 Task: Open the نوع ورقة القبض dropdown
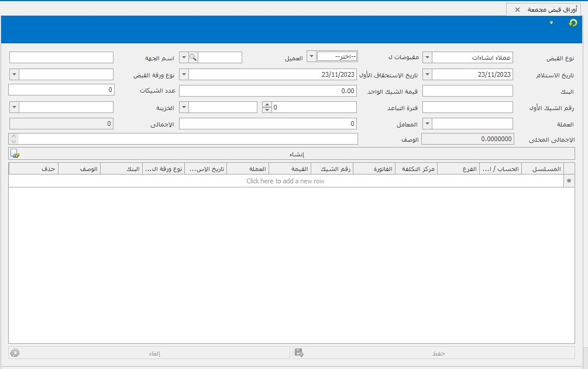point(14,74)
